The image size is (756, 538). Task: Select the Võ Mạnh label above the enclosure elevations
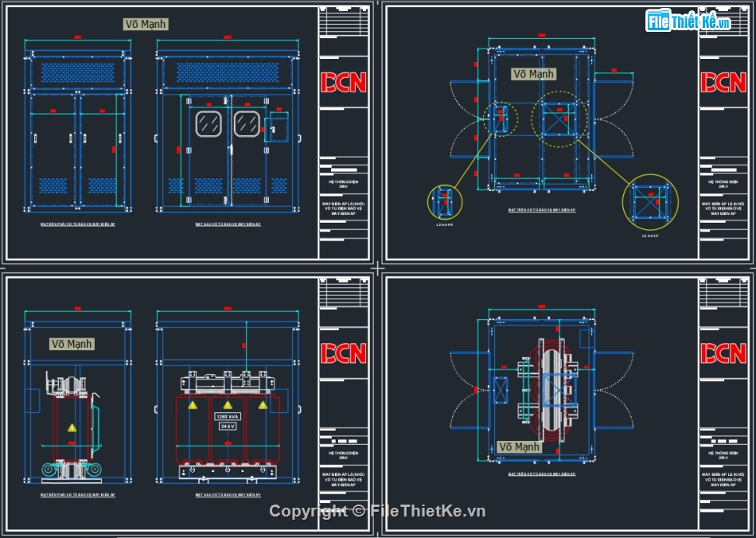pos(146,24)
